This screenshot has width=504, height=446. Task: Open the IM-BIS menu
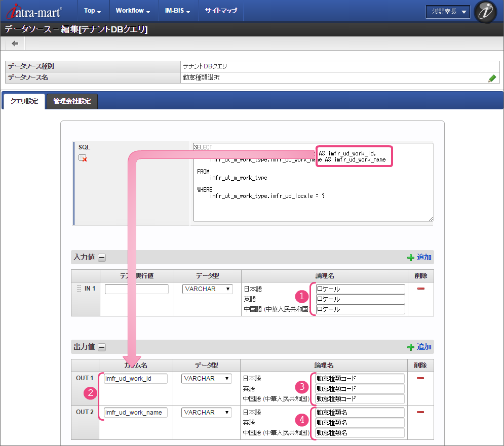(x=177, y=11)
